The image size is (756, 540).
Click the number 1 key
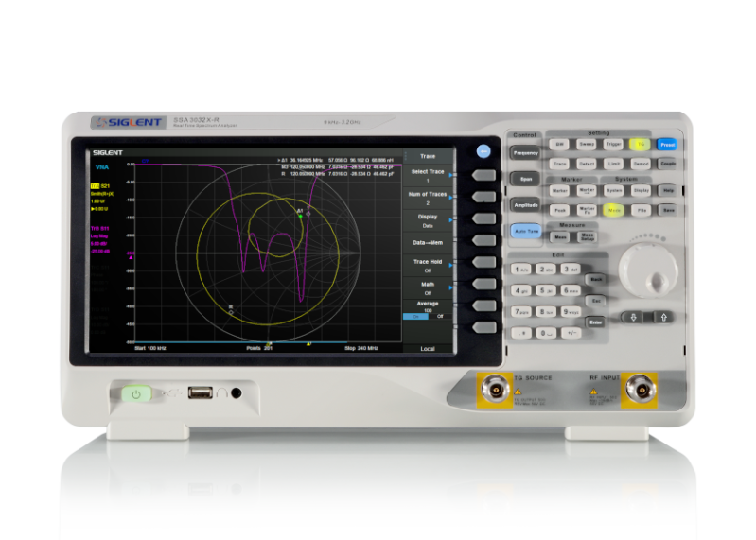pyautogui.click(x=520, y=270)
